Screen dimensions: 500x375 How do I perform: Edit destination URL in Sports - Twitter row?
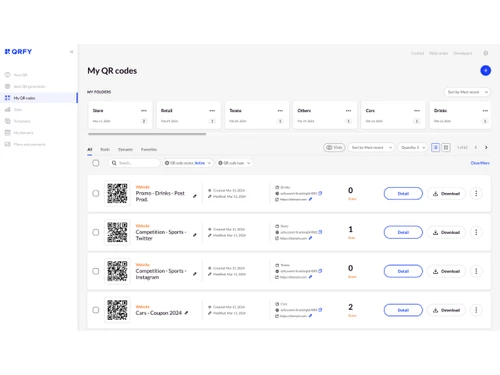pyautogui.click(x=310, y=238)
